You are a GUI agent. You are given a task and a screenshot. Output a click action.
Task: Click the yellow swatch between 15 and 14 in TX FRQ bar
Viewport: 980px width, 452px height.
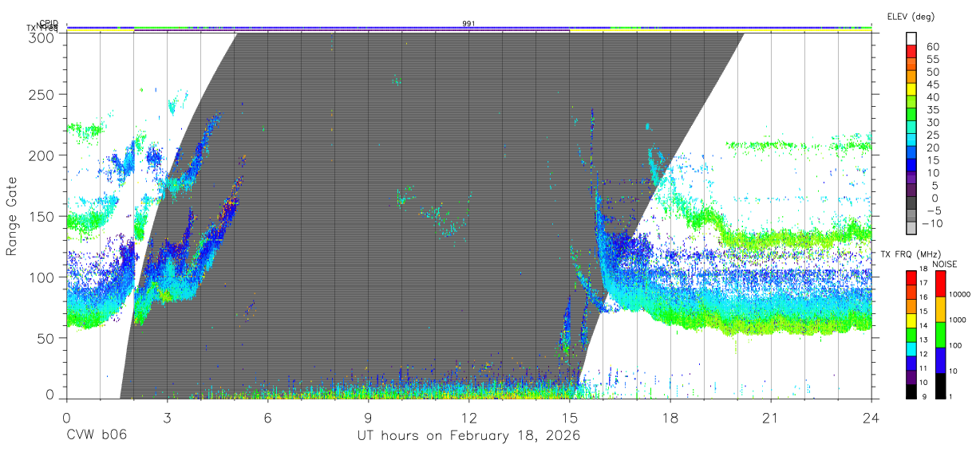[x=910, y=320]
